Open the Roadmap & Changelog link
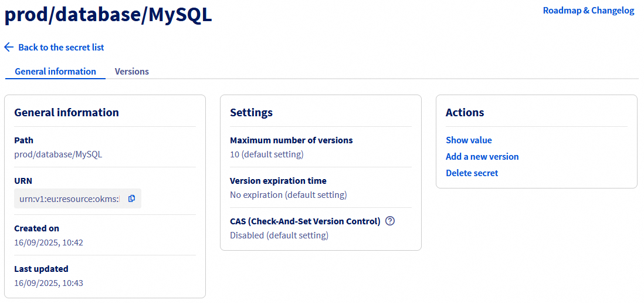Image resolution: width=644 pixels, height=303 pixels. 588,11
